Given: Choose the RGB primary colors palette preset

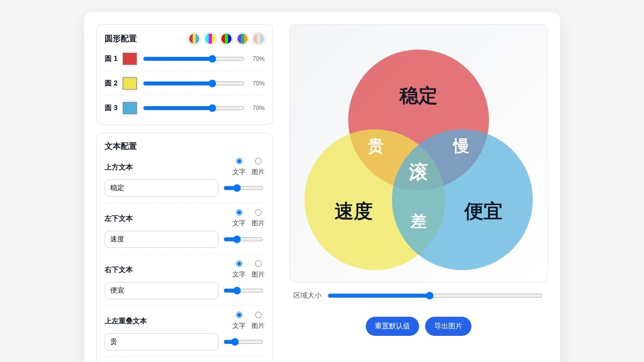Looking at the screenshot, I should tap(226, 39).
